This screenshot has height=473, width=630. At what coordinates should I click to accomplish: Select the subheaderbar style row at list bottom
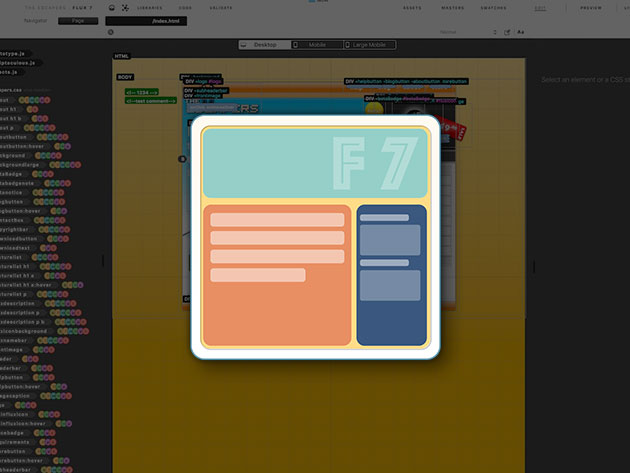[36, 470]
